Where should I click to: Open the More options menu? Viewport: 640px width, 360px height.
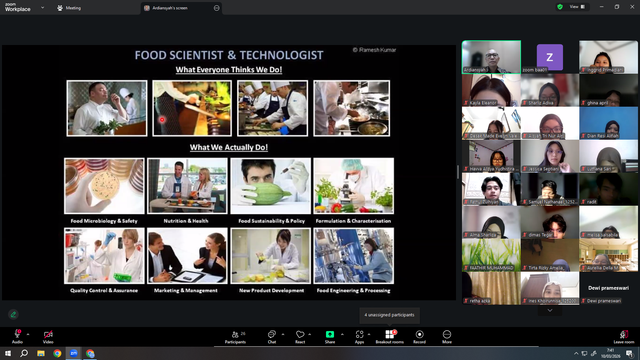(447, 337)
